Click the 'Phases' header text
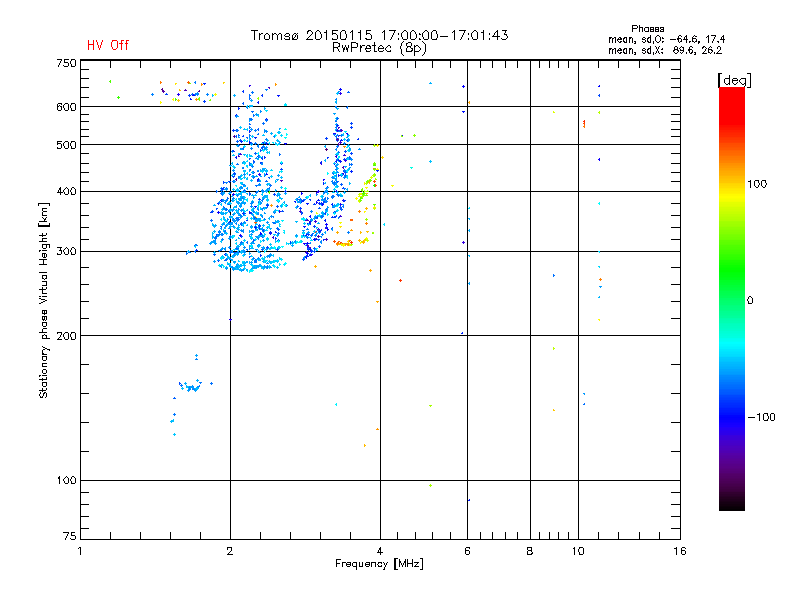 click(x=647, y=29)
